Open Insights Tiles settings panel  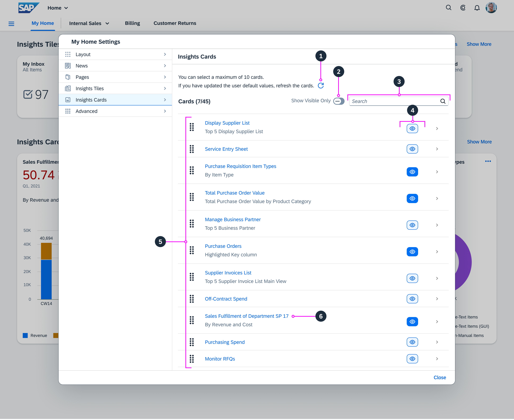pos(115,88)
